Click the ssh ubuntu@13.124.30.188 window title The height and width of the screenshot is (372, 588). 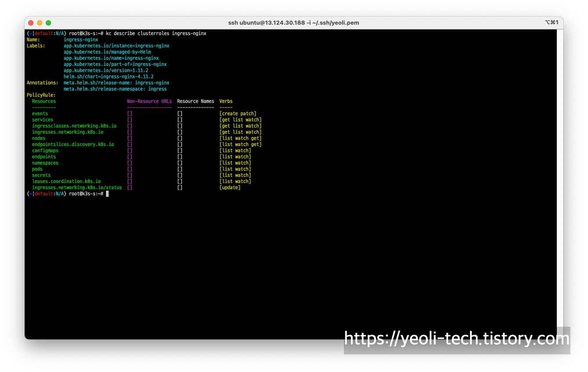tap(294, 22)
